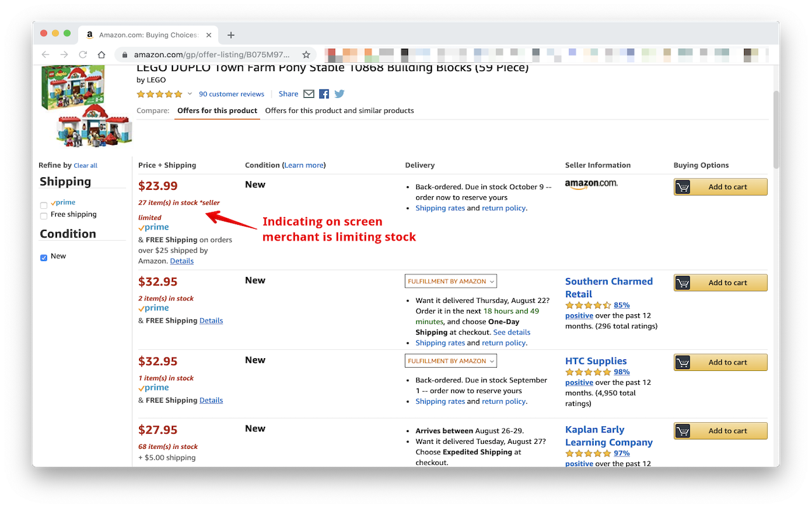This screenshot has width=812, height=508.
Task: Open Southern Charmed Retail seller page
Action: [609, 288]
